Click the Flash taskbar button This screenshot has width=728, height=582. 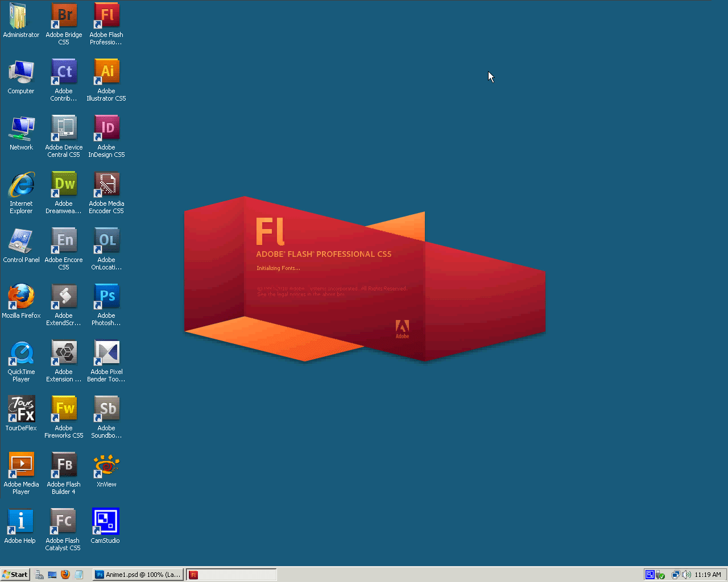[x=231, y=575]
